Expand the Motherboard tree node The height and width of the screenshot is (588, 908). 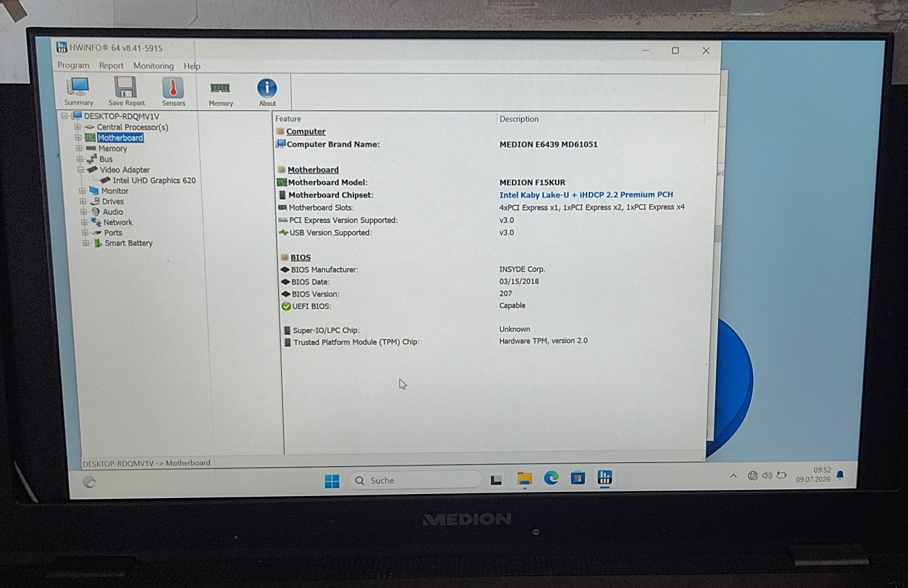click(x=78, y=137)
